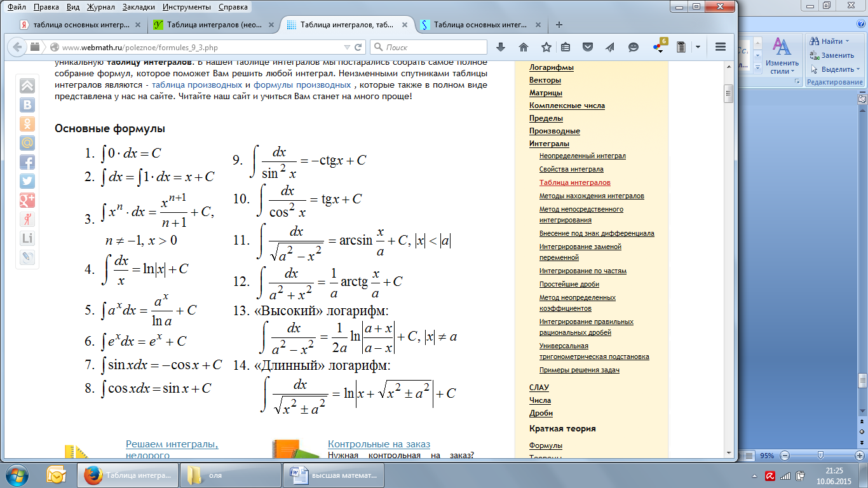
Task: Click таблица производных link in text
Action: tap(197, 85)
